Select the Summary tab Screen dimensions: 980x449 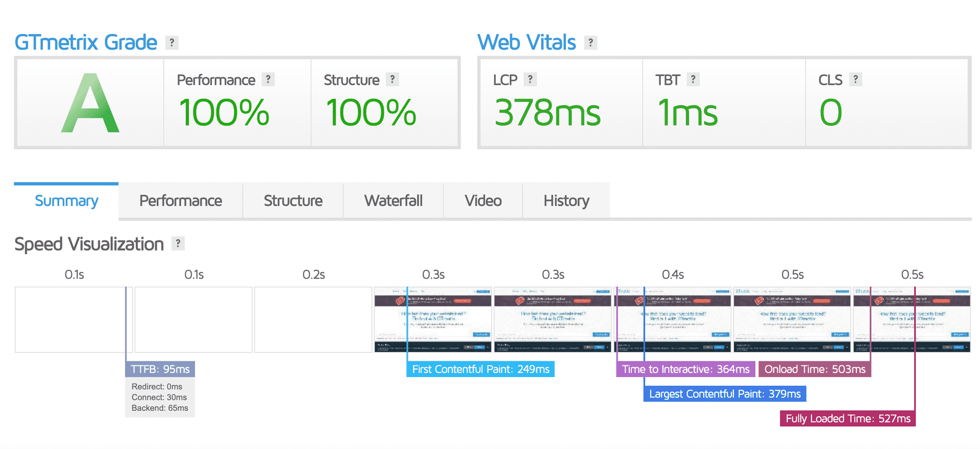66,201
